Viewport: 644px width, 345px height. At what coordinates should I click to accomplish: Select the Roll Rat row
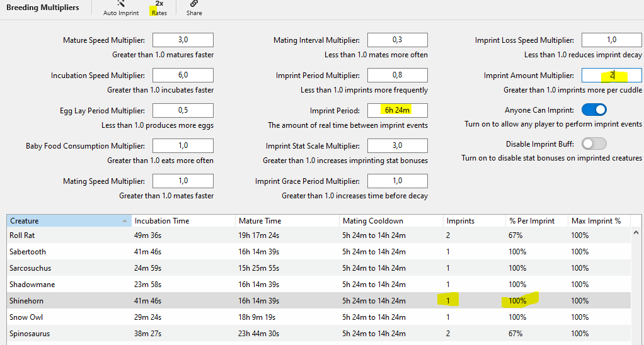tap(319, 235)
